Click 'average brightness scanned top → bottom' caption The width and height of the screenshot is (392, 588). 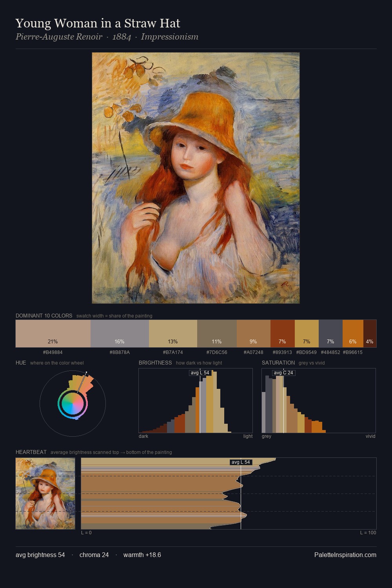[111, 452]
